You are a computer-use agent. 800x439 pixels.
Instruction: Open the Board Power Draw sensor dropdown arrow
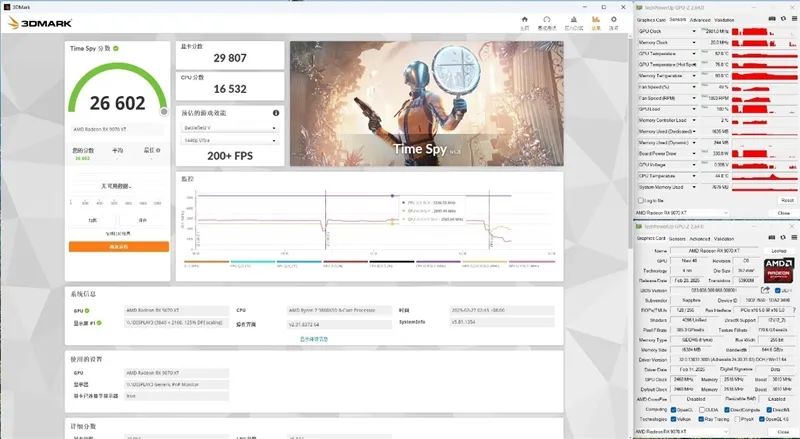pyautogui.click(x=694, y=154)
